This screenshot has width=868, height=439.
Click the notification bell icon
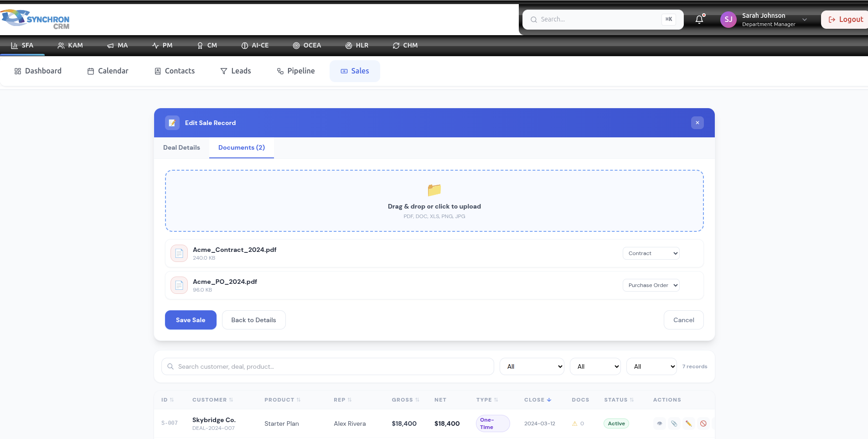699,20
